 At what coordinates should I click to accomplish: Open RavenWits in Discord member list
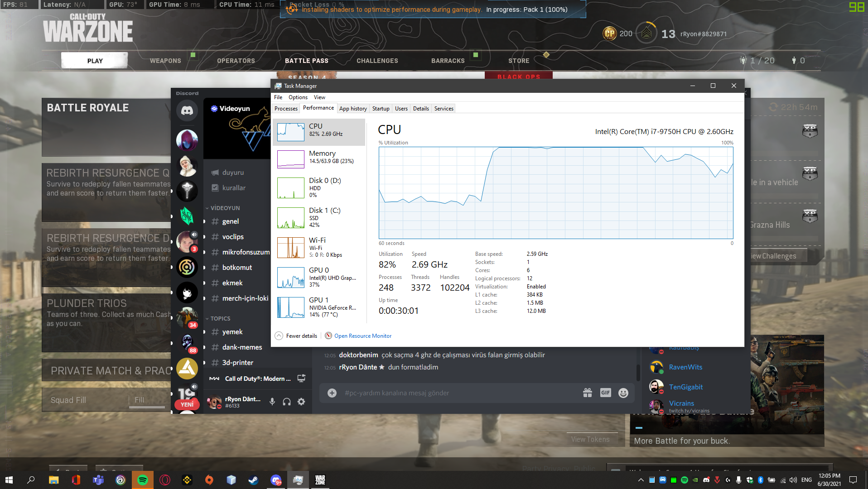685,367
